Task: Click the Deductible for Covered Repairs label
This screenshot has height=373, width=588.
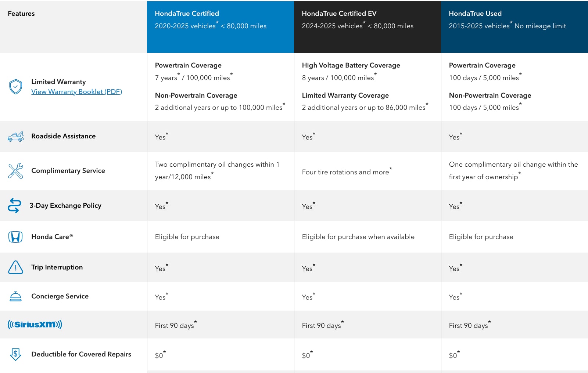Action: pos(81,354)
